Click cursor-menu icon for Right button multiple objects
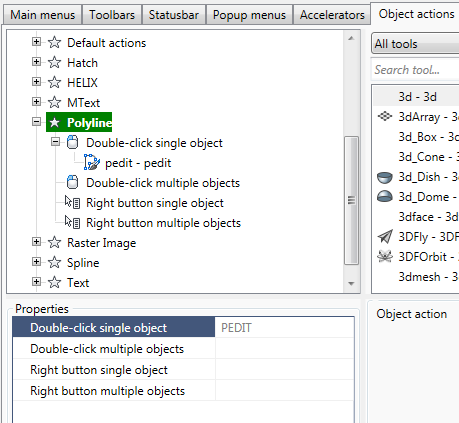The height and width of the screenshot is (423, 459). tap(72, 222)
